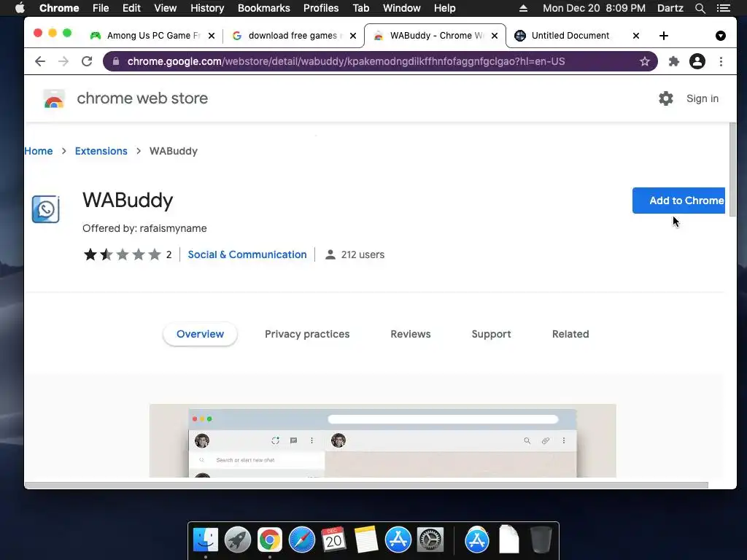
Task: Click the browser back arrow
Action: click(40, 61)
